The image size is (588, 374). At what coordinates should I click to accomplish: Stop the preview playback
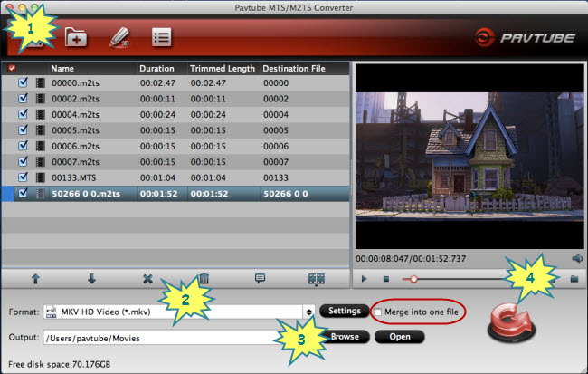click(386, 279)
